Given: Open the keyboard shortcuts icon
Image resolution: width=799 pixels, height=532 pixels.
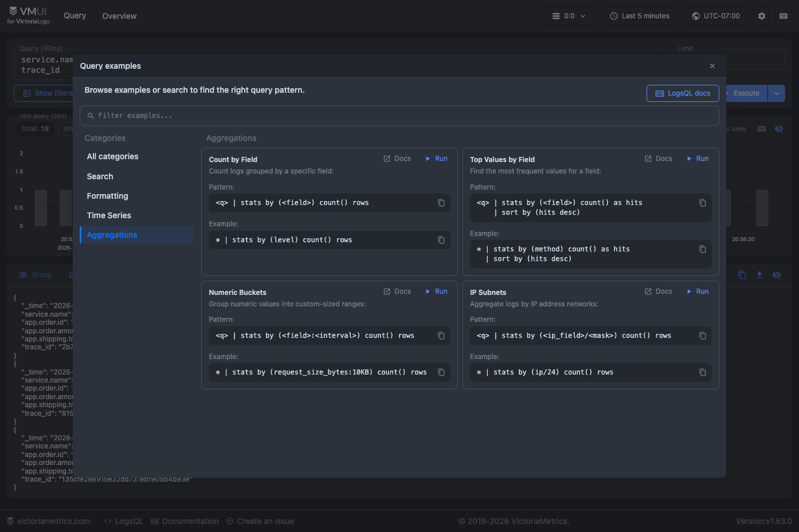Looking at the screenshot, I should tap(784, 16).
